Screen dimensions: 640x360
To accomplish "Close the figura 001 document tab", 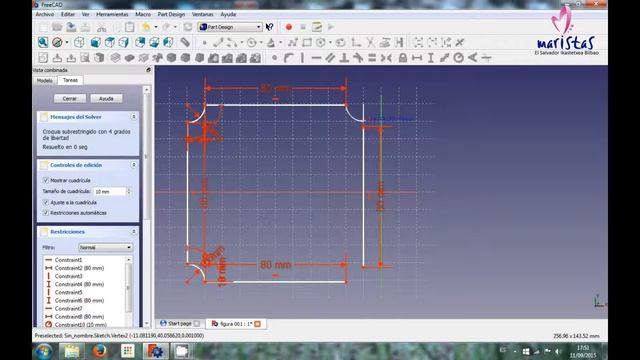I will click(258, 324).
